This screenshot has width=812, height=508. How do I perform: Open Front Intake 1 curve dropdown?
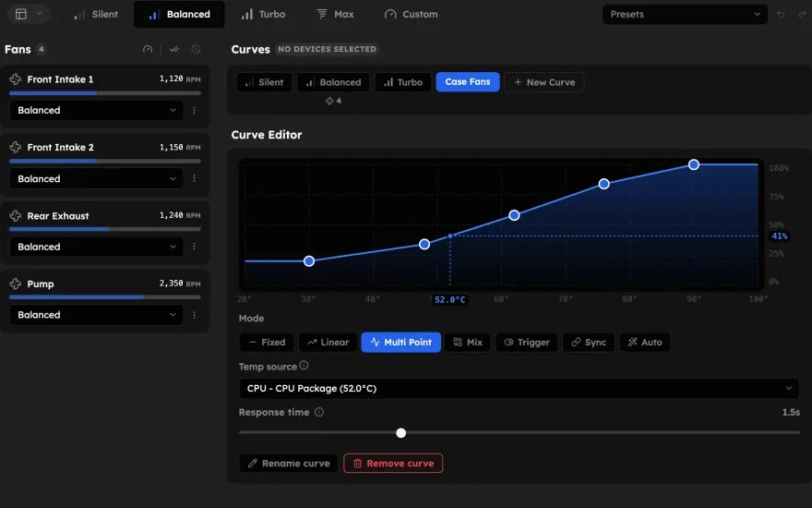(96, 111)
